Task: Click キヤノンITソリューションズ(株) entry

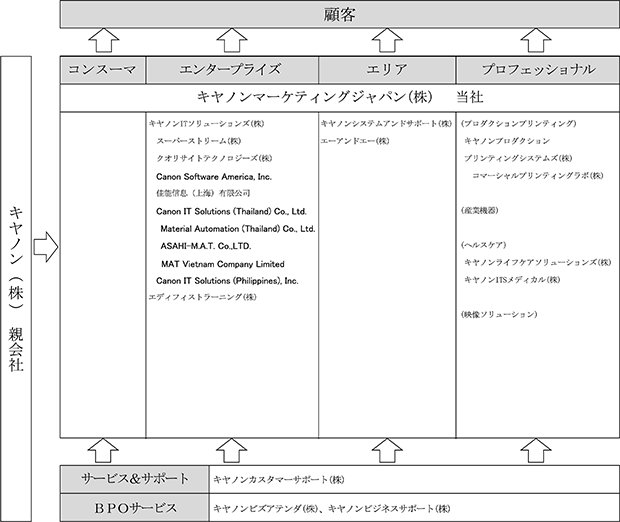Action: coord(206,124)
